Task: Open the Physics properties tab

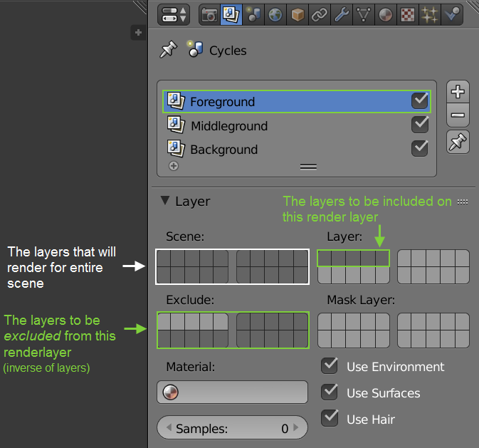Action: click(x=452, y=15)
